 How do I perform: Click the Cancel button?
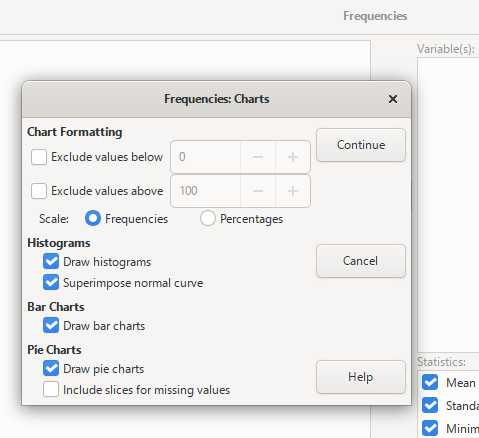[361, 261]
